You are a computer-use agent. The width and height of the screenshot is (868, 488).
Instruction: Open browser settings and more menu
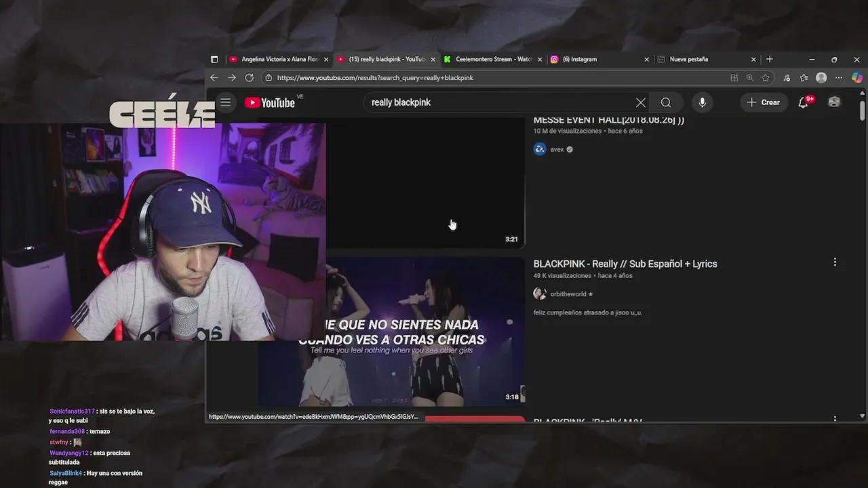pos(839,78)
